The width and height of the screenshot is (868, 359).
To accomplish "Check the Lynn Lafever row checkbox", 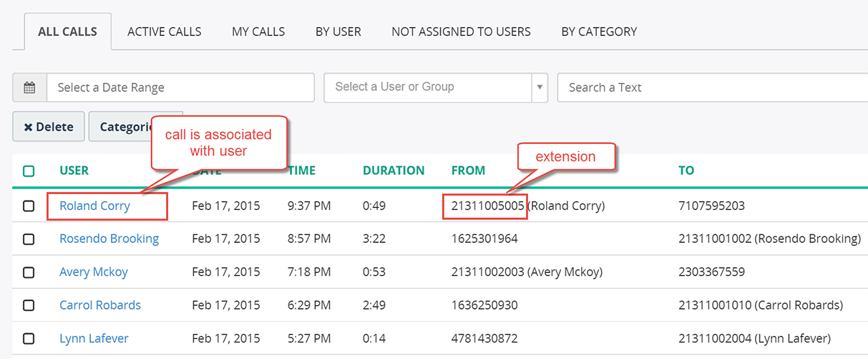I will (29, 338).
